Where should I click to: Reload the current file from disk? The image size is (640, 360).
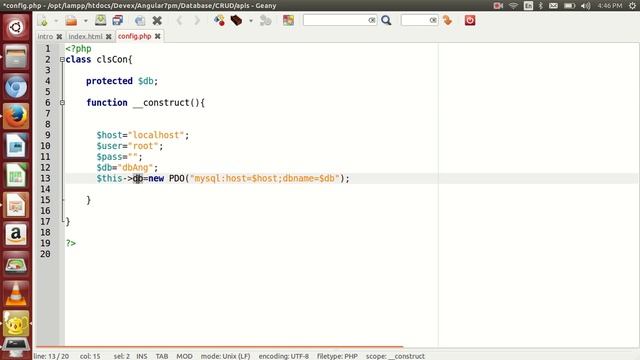(140, 20)
